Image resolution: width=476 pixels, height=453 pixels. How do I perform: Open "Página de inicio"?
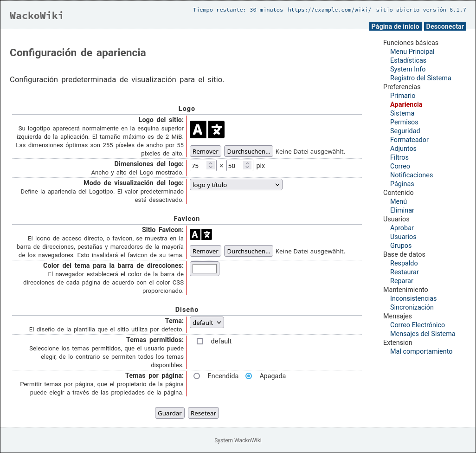click(395, 26)
